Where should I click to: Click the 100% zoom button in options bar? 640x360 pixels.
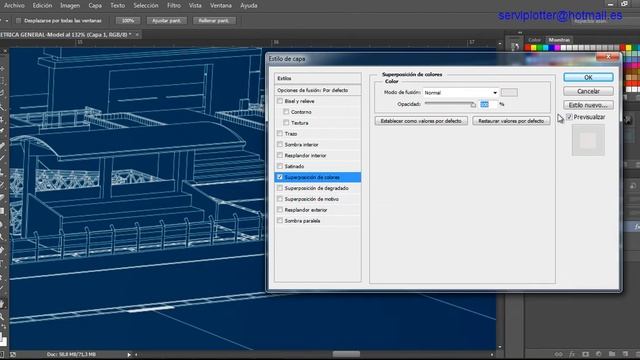pos(128,20)
